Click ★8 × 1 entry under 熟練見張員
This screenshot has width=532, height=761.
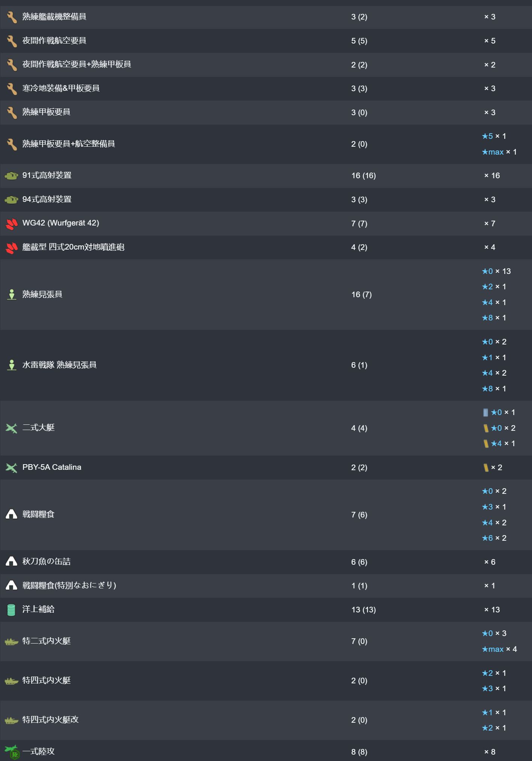click(x=494, y=318)
